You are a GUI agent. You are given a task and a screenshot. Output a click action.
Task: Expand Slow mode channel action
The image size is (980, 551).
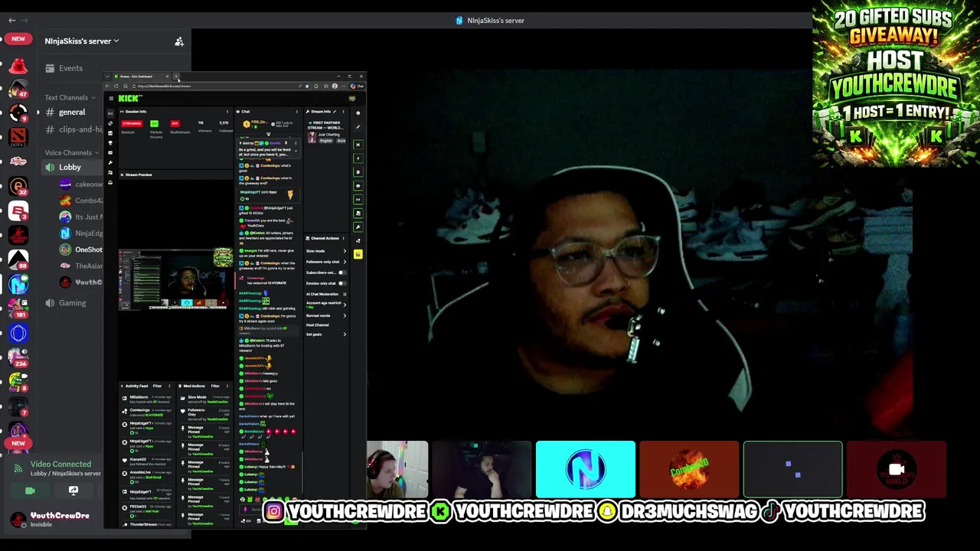click(326, 251)
